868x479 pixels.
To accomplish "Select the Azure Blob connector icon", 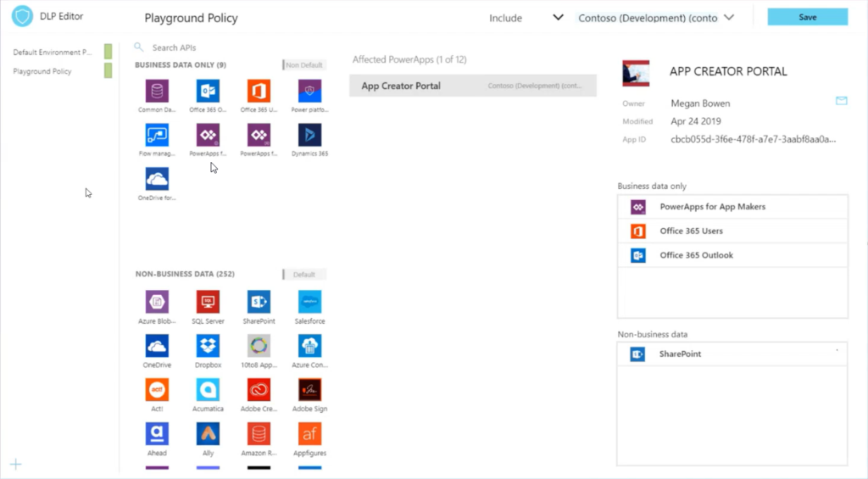I will pos(157,302).
